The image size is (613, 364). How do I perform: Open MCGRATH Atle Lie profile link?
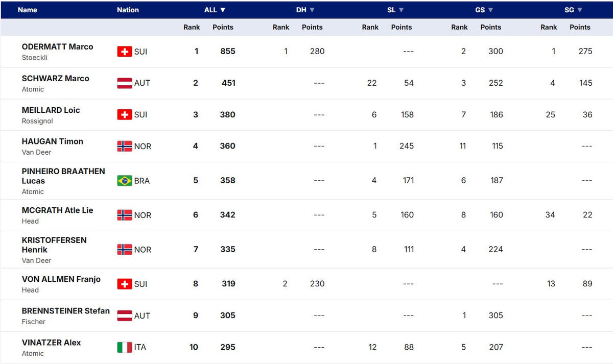tap(57, 210)
